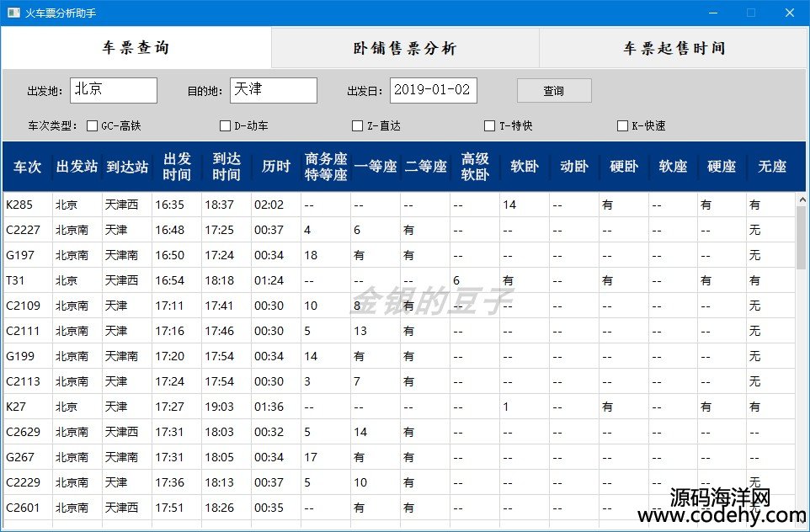The image size is (810, 532).
Task: Click the 一等座 column header
Action: pyautogui.click(x=376, y=167)
